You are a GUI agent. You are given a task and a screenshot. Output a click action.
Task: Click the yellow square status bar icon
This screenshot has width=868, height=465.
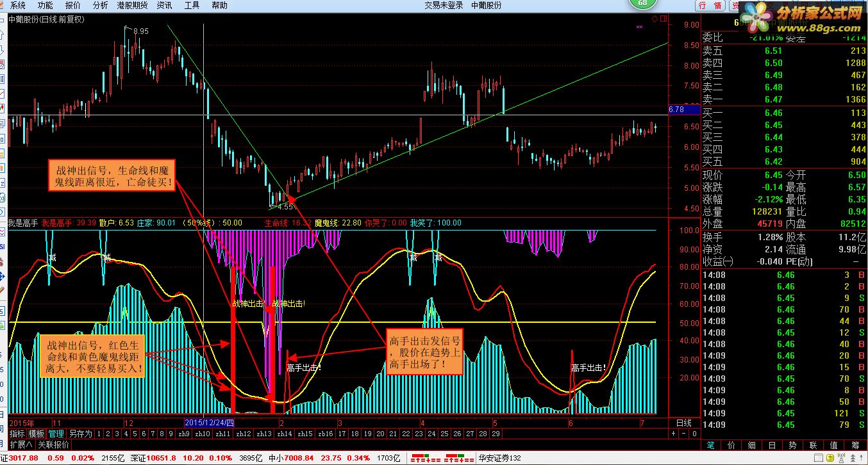[830, 458]
